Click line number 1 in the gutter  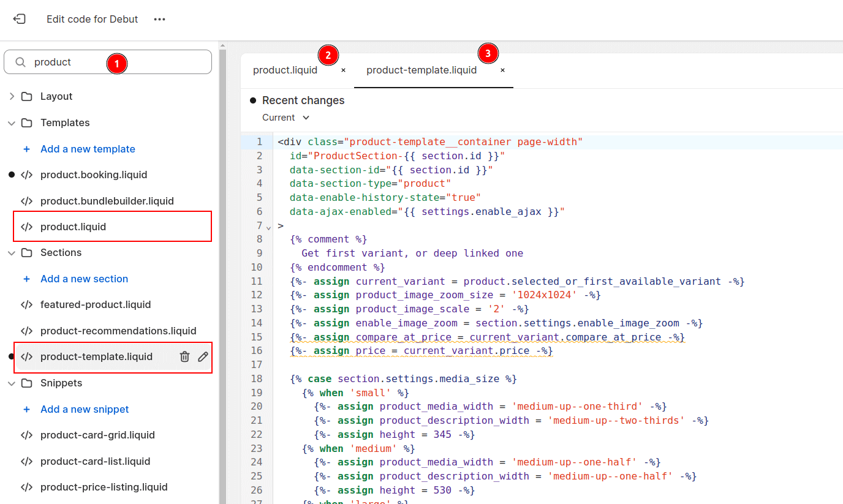pos(260,141)
